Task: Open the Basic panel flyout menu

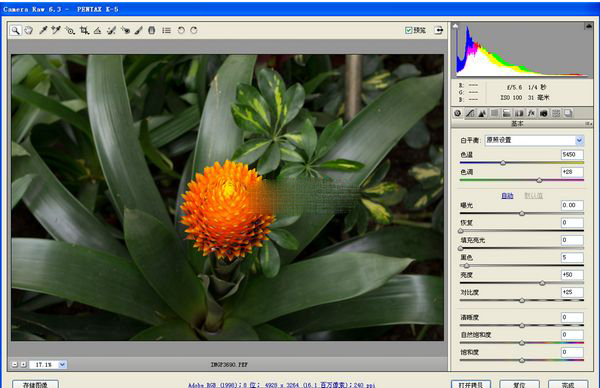Action: [589, 124]
